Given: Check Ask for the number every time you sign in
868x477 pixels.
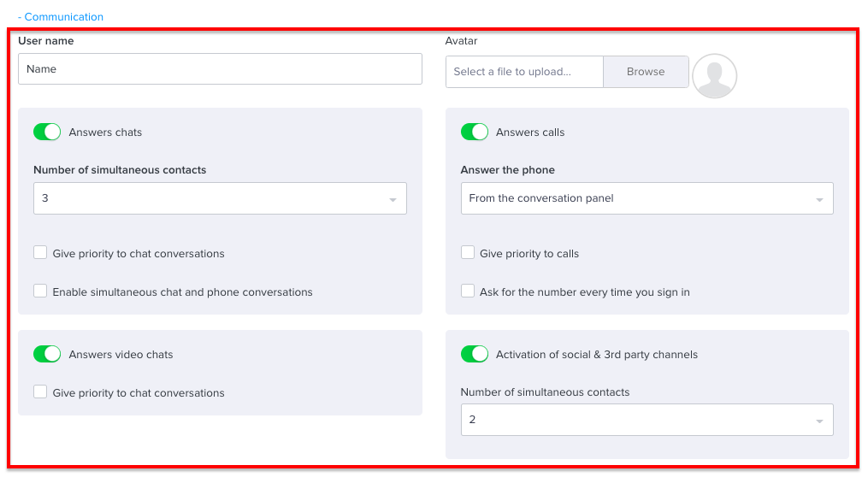Looking at the screenshot, I should click(x=468, y=291).
